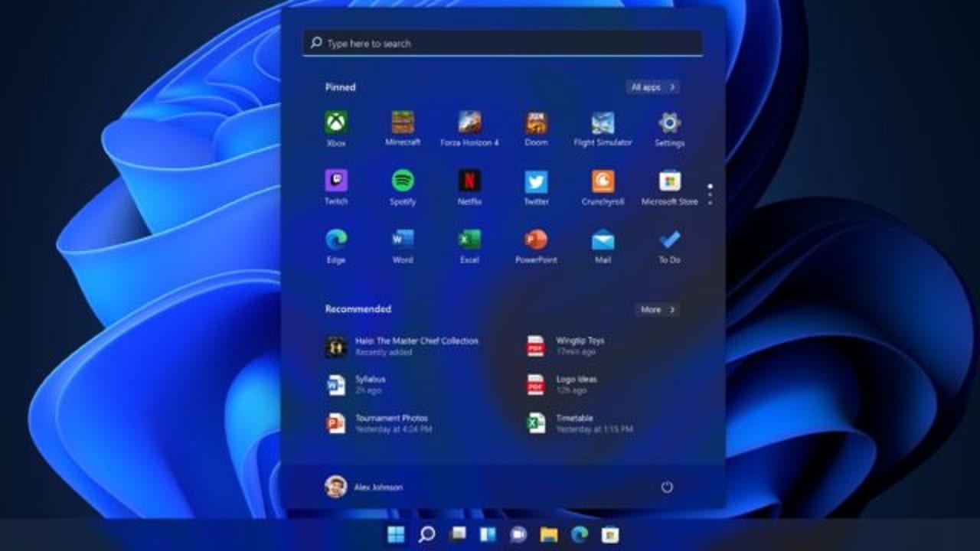Open the Xbox pinned app
The image size is (980, 551).
[x=336, y=129]
